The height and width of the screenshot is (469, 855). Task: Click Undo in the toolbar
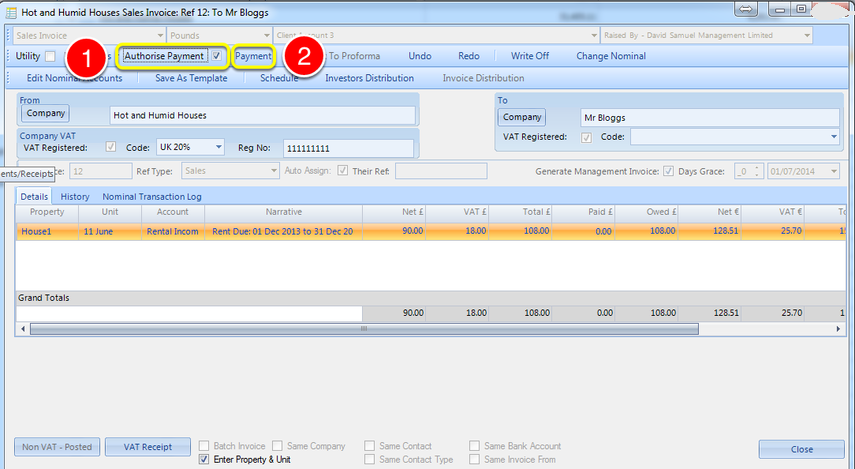click(420, 56)
